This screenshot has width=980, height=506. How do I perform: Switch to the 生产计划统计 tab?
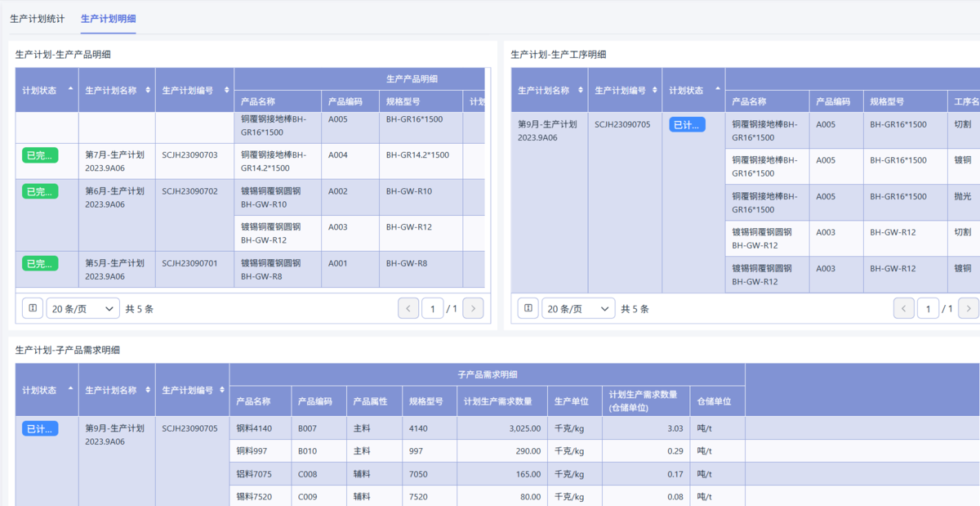(x=37, y=18)
